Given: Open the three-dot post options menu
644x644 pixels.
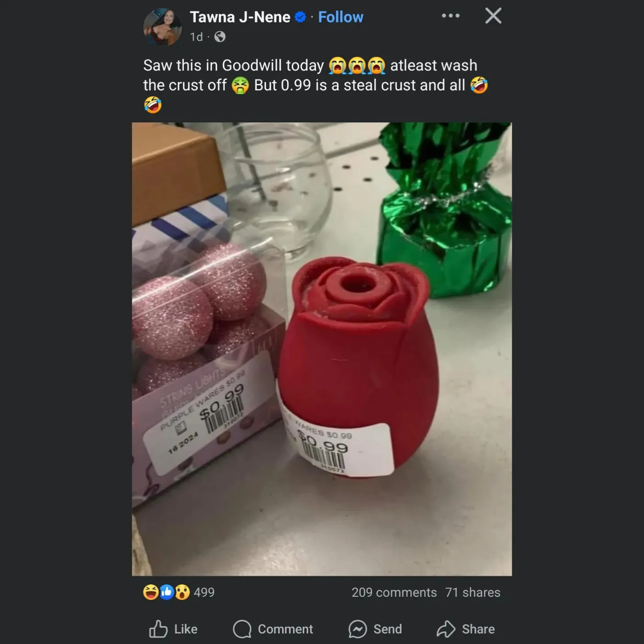Looking at the screenshot, I should click(450, 16).
